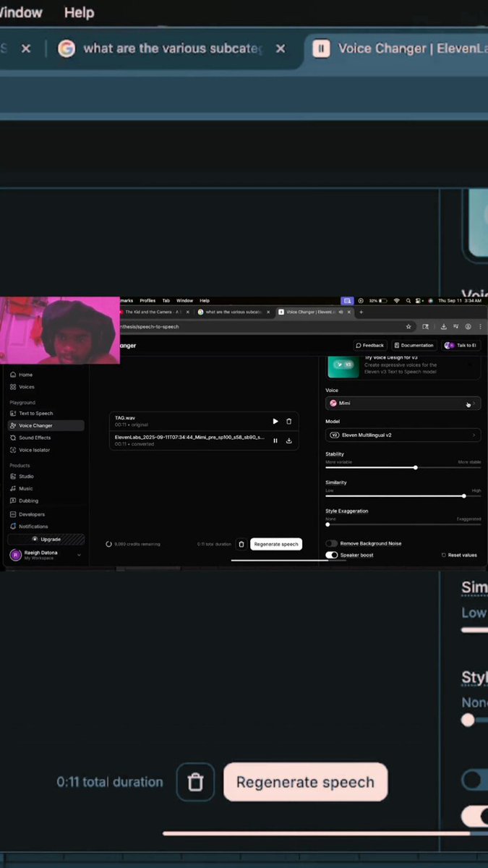The image size is (488, 868).
Task: Open Sound Effects from the sidebar
Action: pyautogui.click(x=44, y=438)
